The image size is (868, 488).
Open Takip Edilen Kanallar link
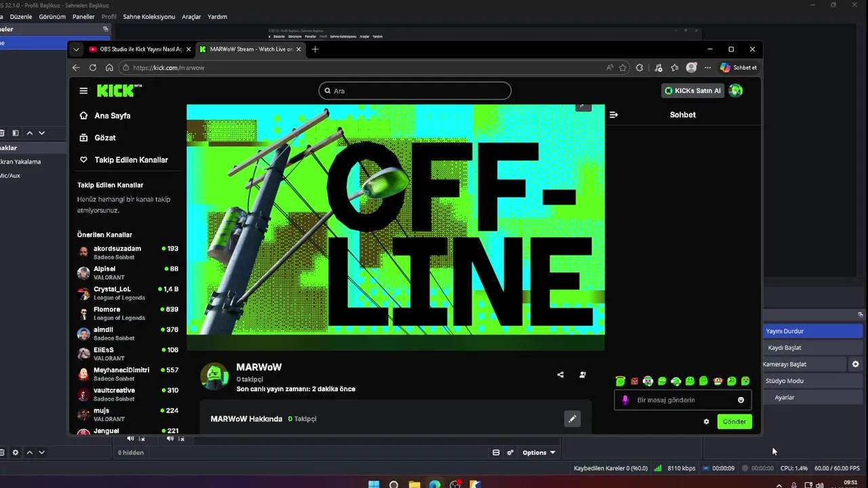(123, 160)
